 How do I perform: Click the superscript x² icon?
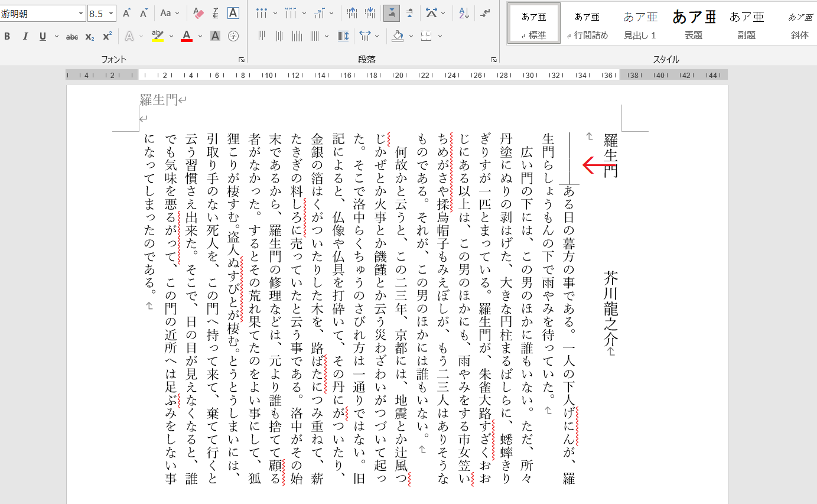pos(107,37)
